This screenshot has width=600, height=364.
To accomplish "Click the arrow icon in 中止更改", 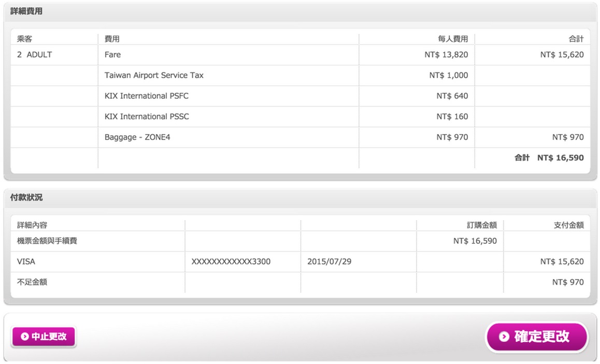I will (25, 337).
